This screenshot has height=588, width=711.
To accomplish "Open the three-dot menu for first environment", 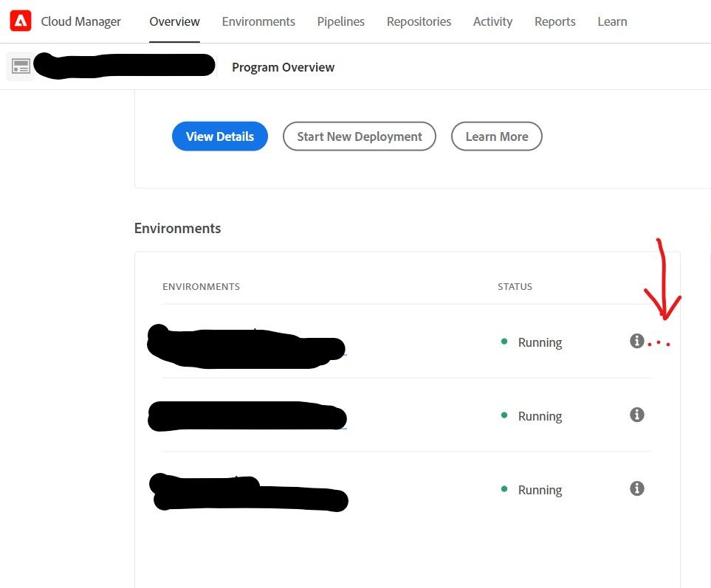I will pyautogui.click(x=659, y=343).
